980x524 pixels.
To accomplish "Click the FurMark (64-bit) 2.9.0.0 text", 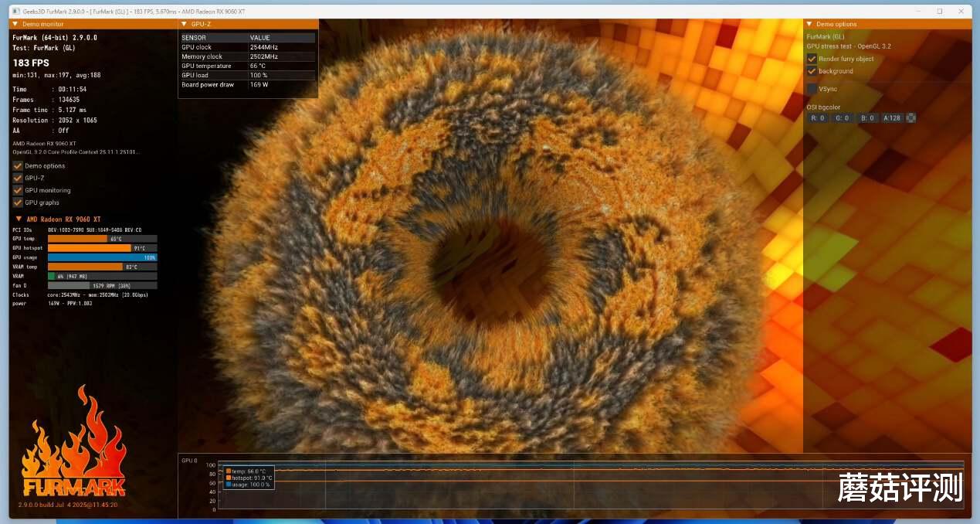I will pos(55,37).
